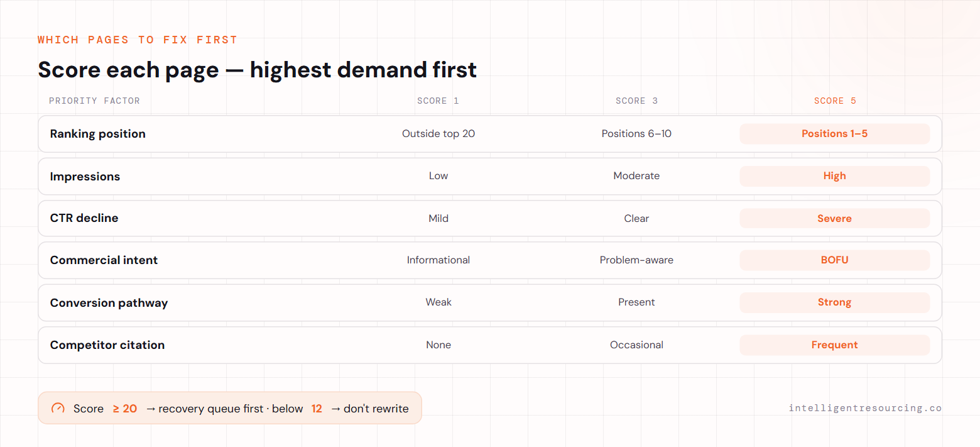
Task: Select the 'Competitor citation' row label
Action: point(107,345)
